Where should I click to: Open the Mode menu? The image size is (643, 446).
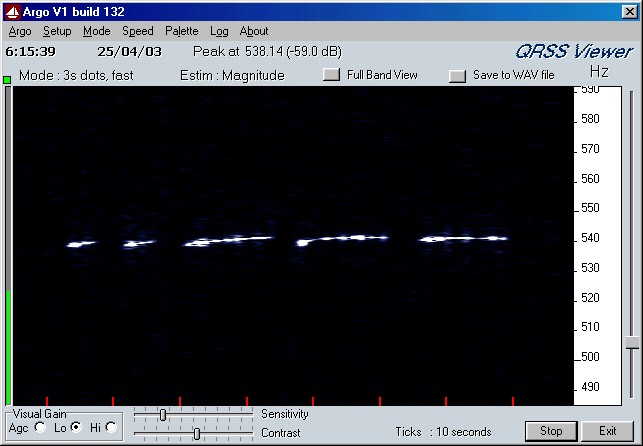click(96, 31)
